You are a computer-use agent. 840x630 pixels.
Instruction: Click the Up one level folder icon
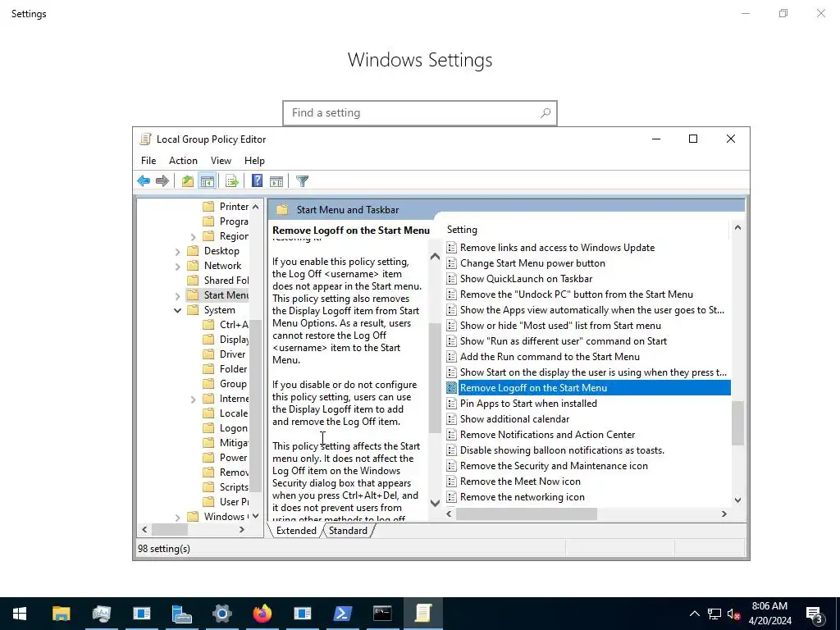188,181
